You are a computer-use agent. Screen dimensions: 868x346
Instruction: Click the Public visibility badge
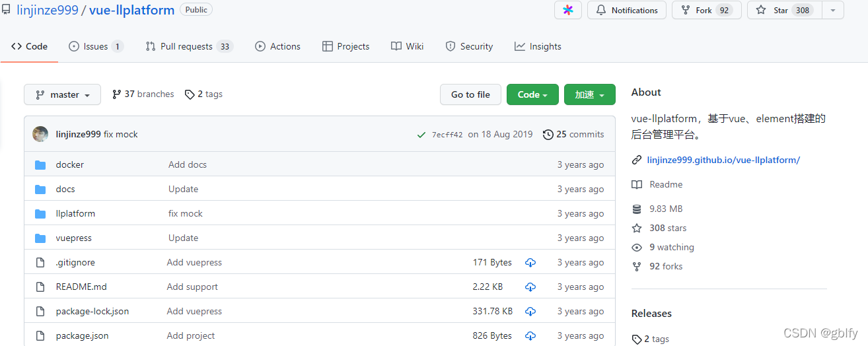(x=196, y=10)
